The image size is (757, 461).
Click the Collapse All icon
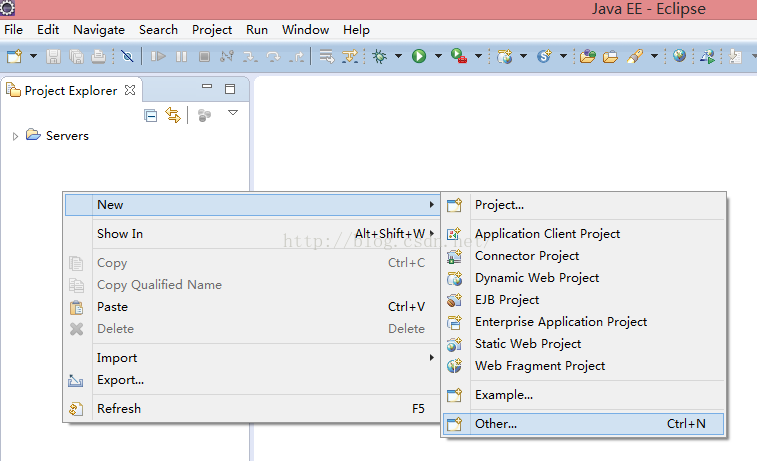[x=151, y=116]
